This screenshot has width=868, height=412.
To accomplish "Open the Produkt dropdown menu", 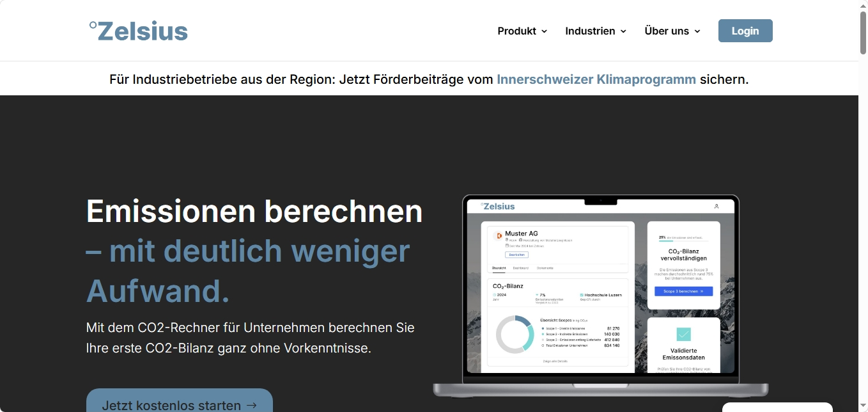I will [x=522, y=31].
